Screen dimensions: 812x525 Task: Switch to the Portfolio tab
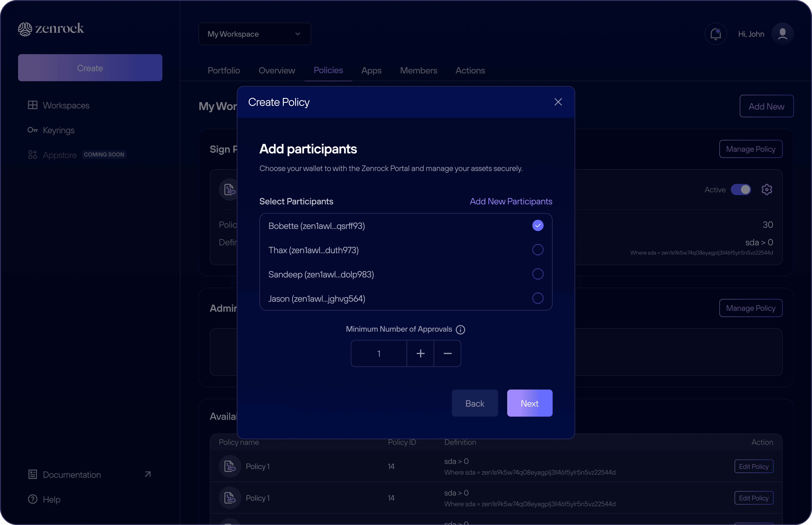pos(224,71)
